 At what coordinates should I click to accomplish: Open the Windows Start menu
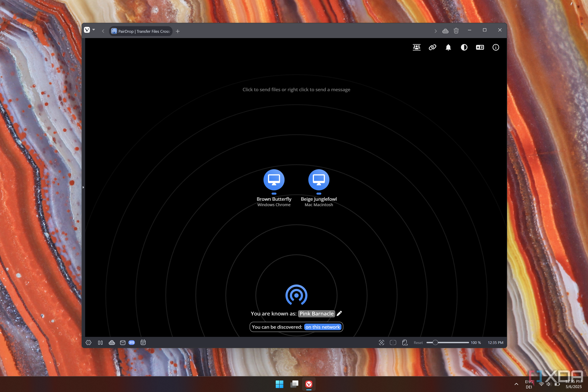[x=279, y=384]
